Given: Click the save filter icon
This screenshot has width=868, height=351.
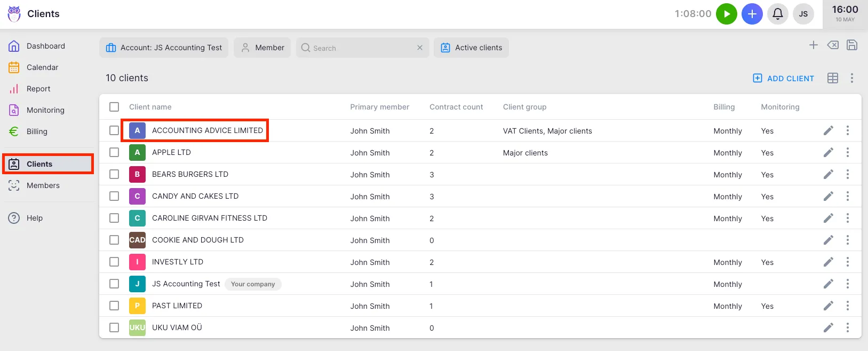Looking at the screenshot, I should click(x=852, y=45).
